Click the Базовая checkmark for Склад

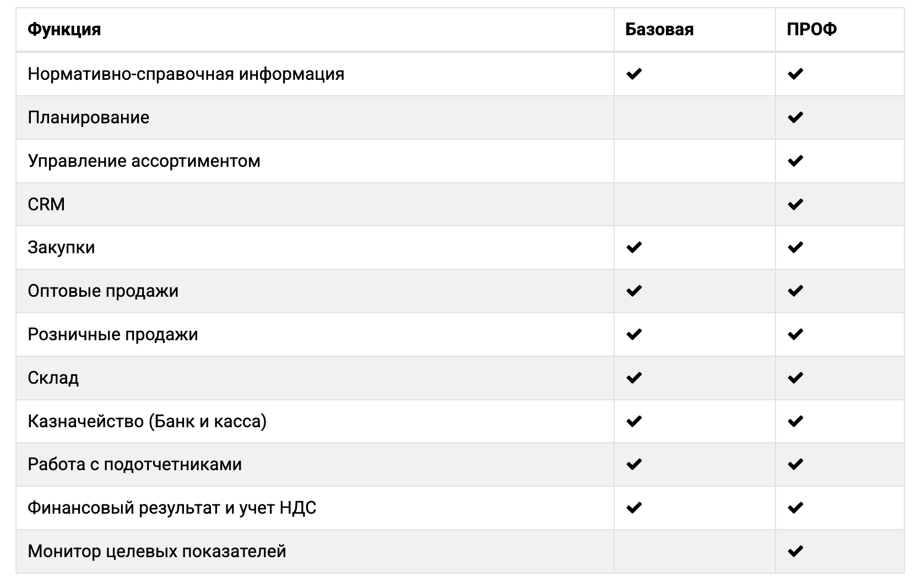pyautogui.click(x=634, y=378)
